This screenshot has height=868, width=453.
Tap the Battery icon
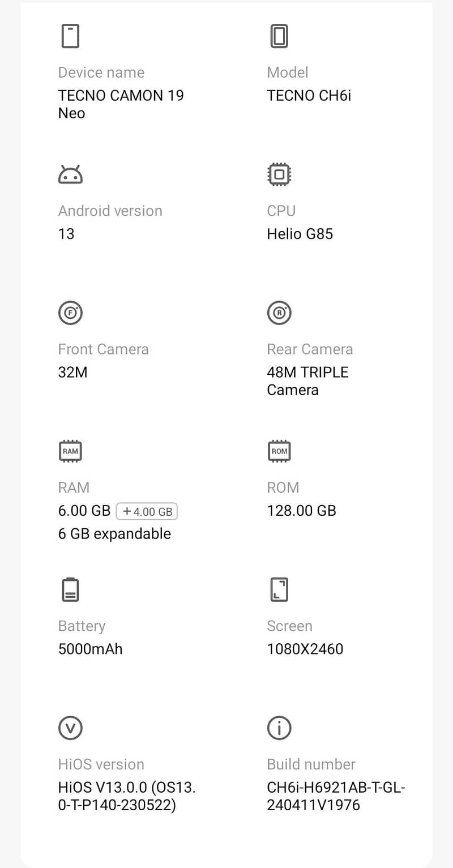(x=70, y=589)
